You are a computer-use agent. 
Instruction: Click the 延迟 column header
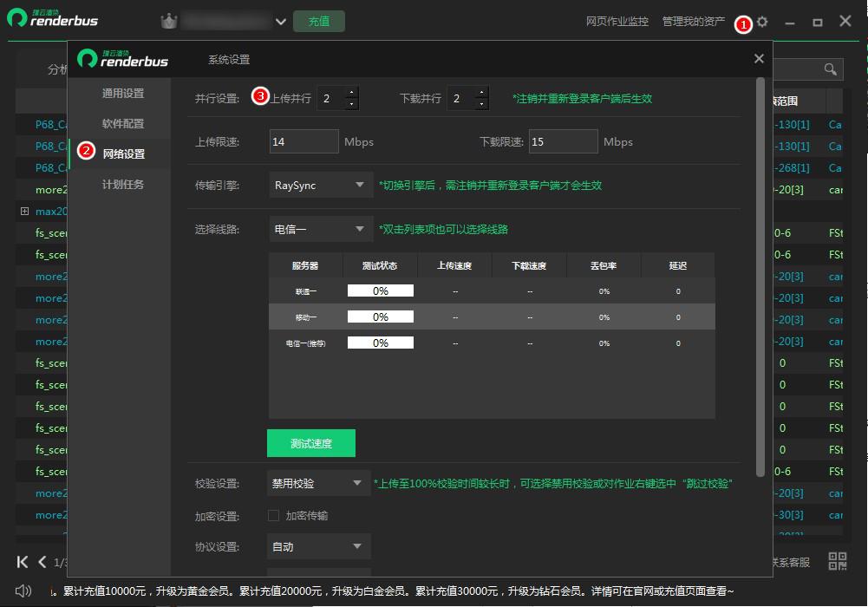[x=678, y=265]
